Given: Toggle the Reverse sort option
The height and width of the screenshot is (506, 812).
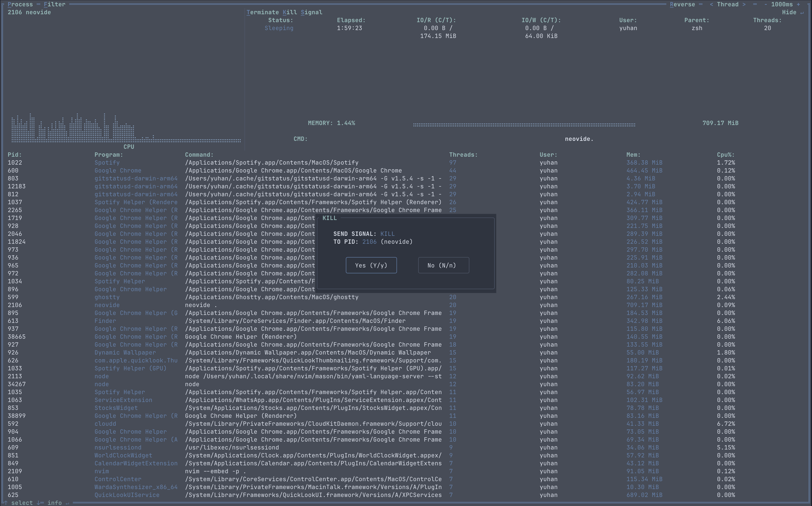Looking at the screenshot, I should click(x=682, y=4).
